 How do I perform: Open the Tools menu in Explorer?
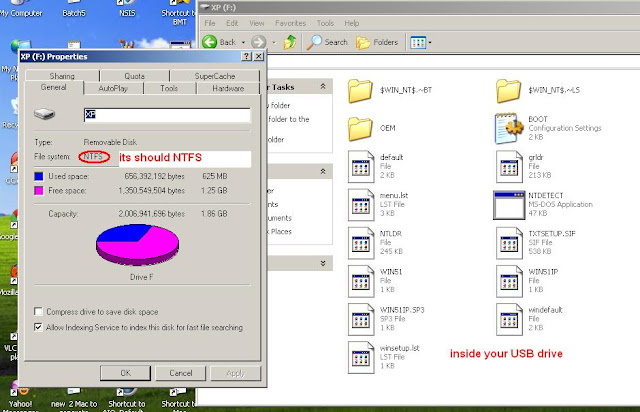325,23
